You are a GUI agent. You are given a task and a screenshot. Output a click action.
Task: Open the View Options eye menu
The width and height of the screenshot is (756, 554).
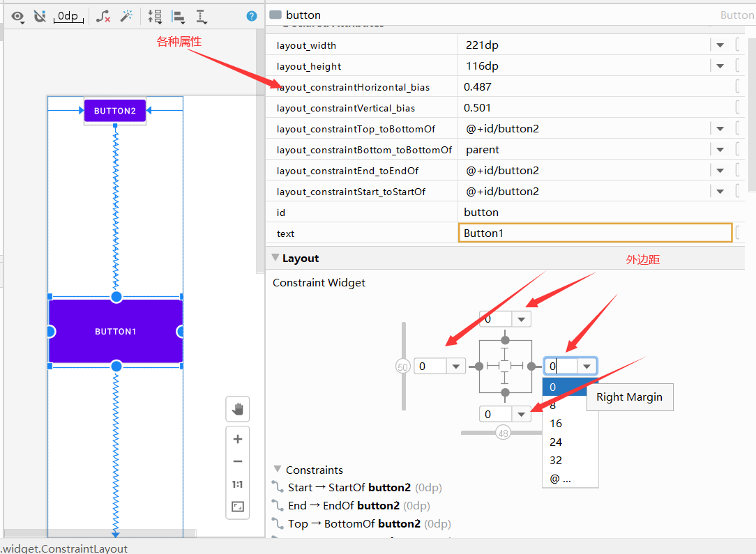coord(18,17)
